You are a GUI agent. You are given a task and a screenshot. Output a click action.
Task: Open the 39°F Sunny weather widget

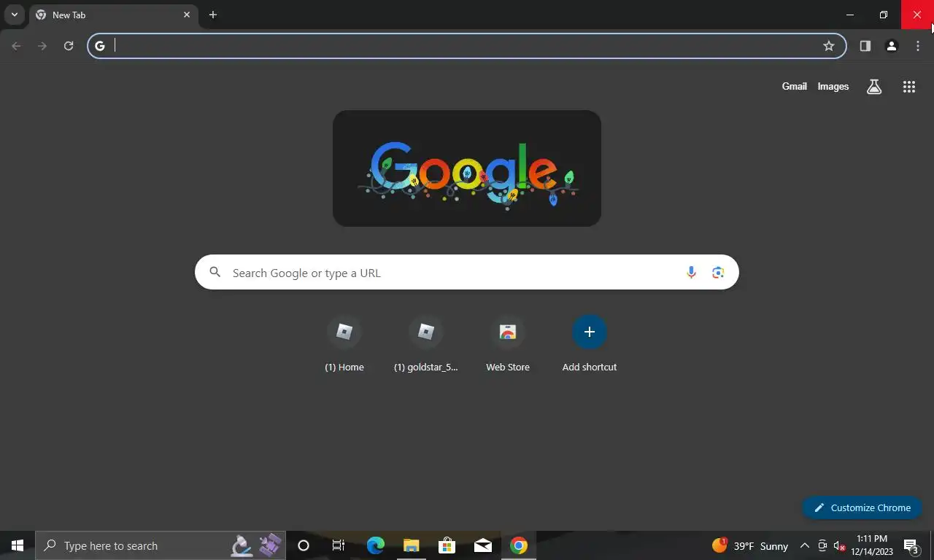coord(750,545)
